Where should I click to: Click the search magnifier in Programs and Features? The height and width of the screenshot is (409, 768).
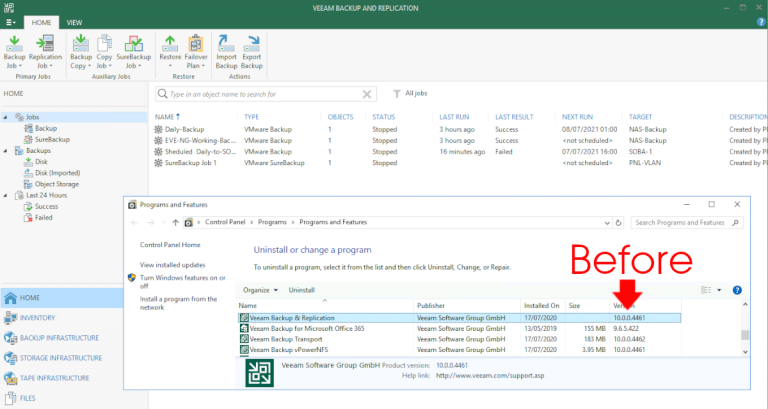point(735,222)
